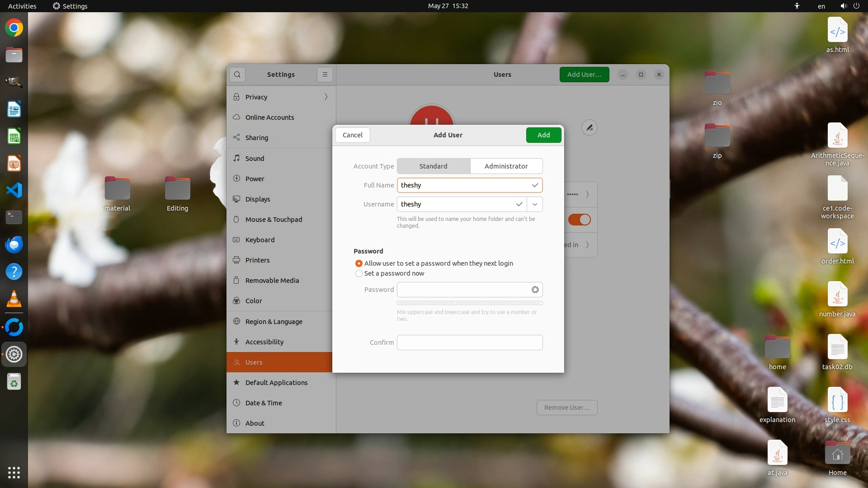Image resolution: width=868 pixels, height=488 pixels.
Task: Expand the Username suggestions dropdown
Action: tap(535, 204)
